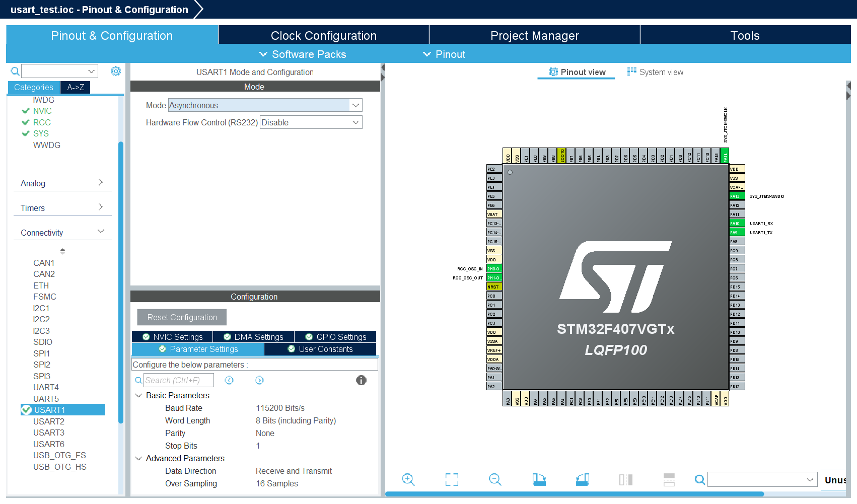Select USB_OTG_FS peripheral
Viewport: 857px width, 504px height.
[59, 455]
